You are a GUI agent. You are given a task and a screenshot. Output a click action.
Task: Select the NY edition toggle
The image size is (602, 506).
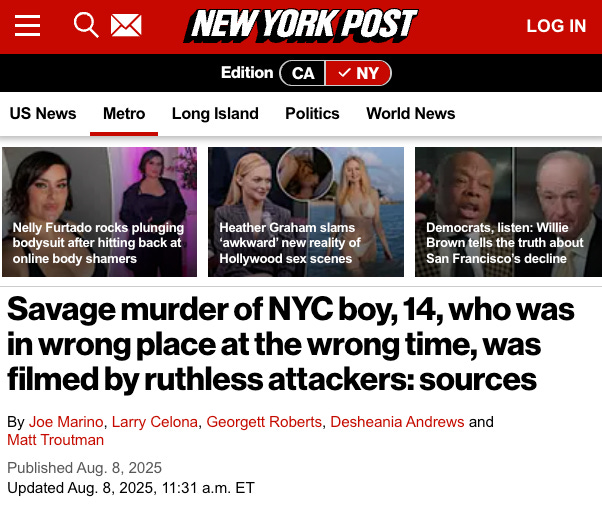click(x=358, y=73)
